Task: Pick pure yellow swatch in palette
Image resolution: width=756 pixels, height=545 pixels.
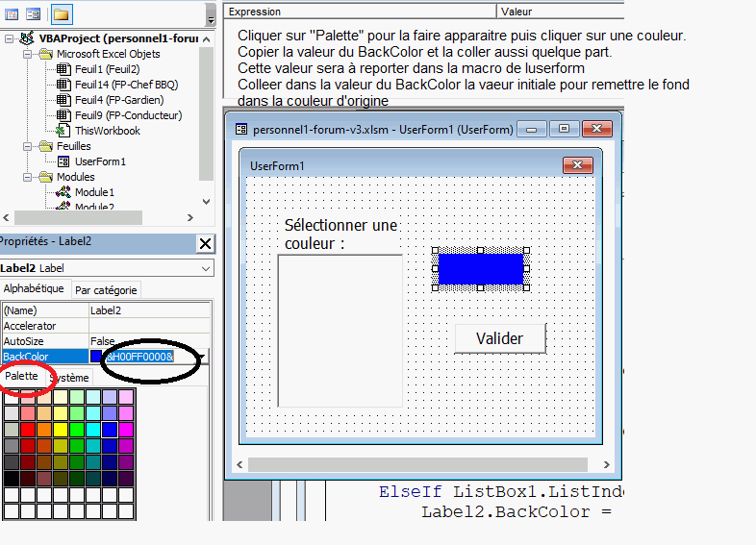Action: click(x=61, y=430)
